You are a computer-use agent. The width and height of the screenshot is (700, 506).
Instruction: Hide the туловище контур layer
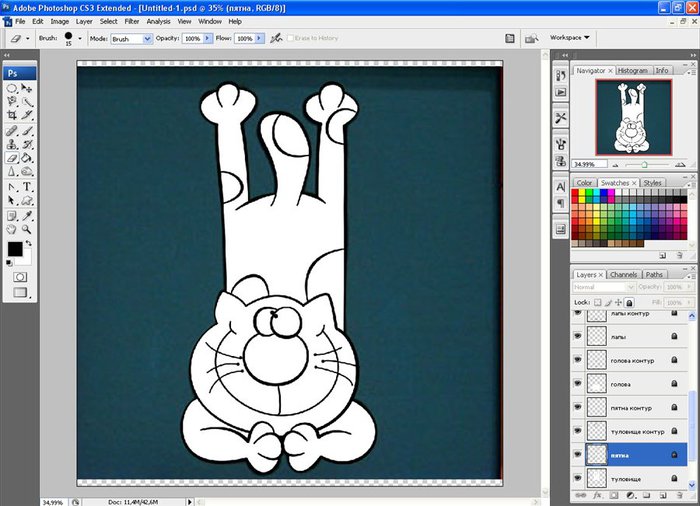click(x=578, y=431)
